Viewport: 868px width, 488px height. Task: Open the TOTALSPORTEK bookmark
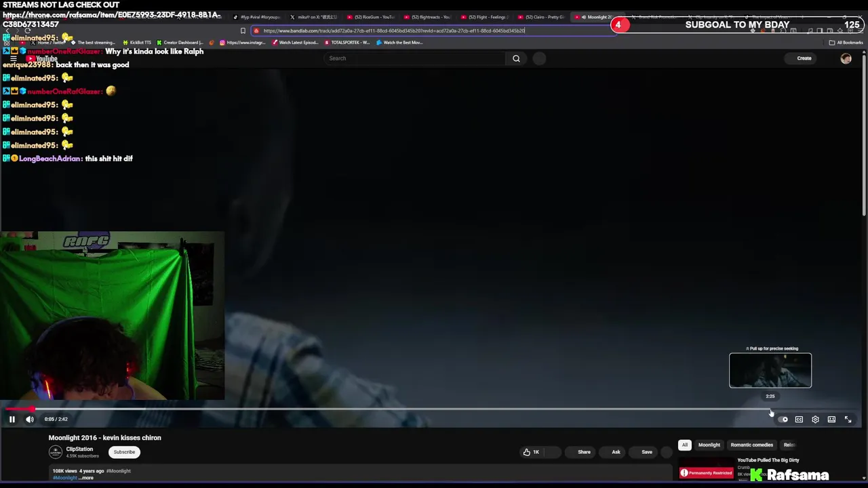pyautogui.click(x=347, y=43)
